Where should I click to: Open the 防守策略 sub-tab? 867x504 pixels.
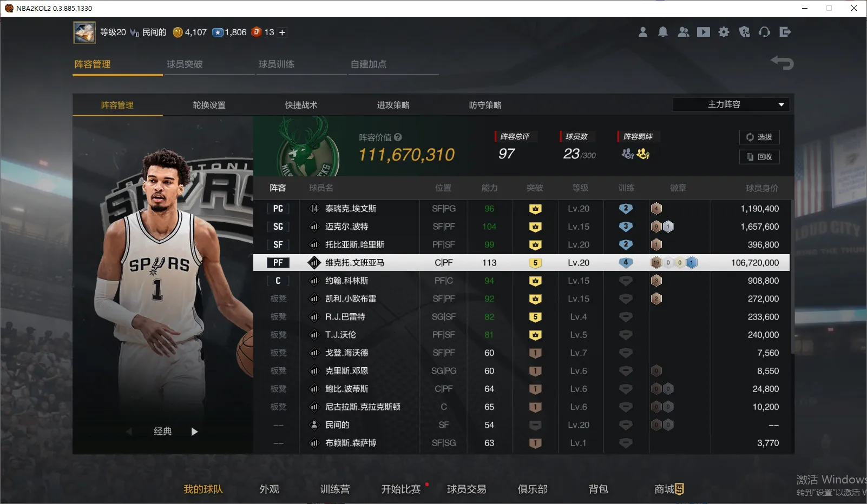[485, 105]
